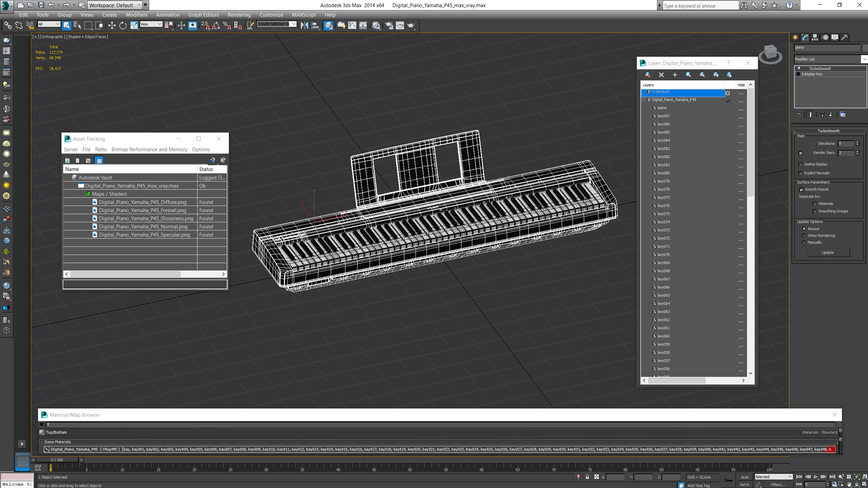The width and height of the screenshot is (868, 488).
Task: Open the Material Editor icon
Action: (x=376, y=26)
